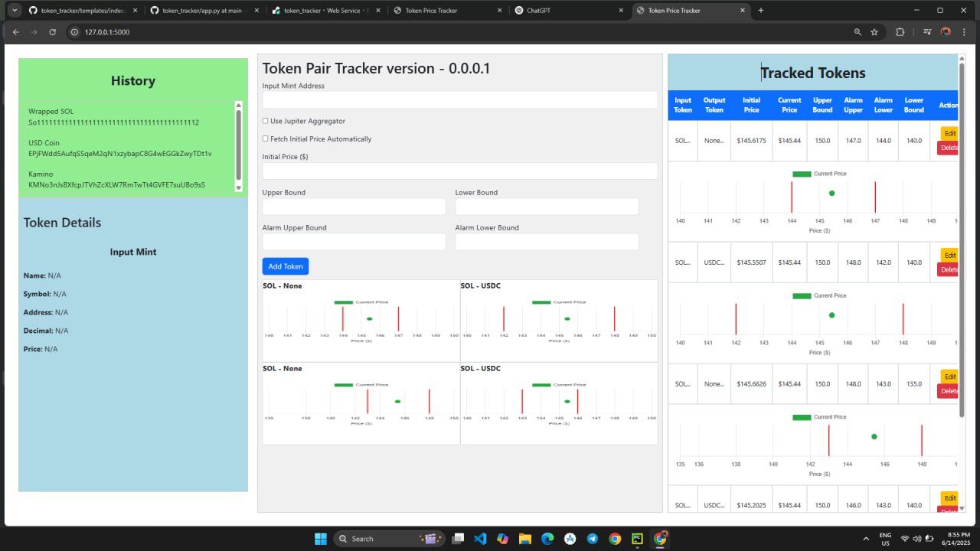This screenshot has height=551, width=980.
Task: Click Edit on the first tracked token
Action: (x=949, y=133)
